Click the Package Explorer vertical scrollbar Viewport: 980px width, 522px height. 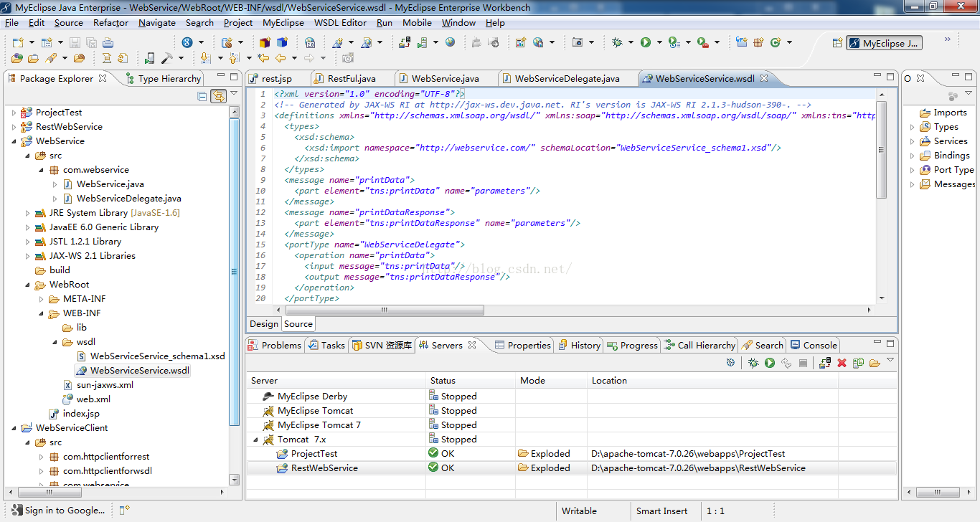point(234,272)
